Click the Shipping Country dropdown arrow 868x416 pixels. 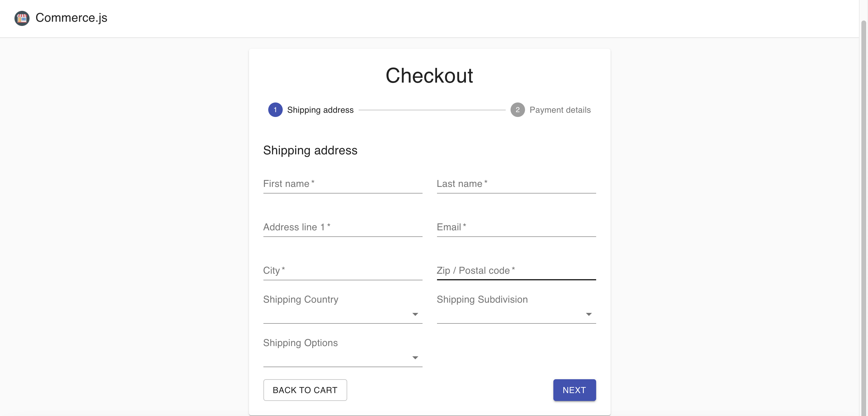[x=415, y=314]
